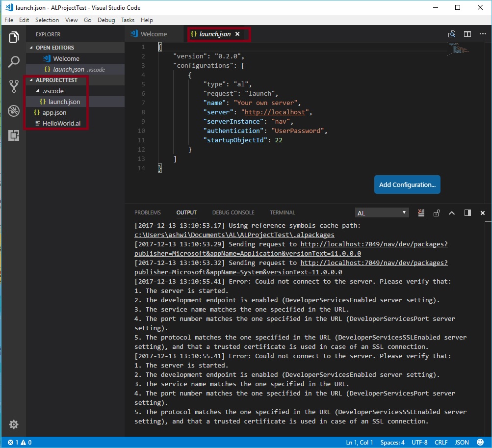Toggle the panel position
Viewport: 492px width, 448px height.
tap(467, 213)
